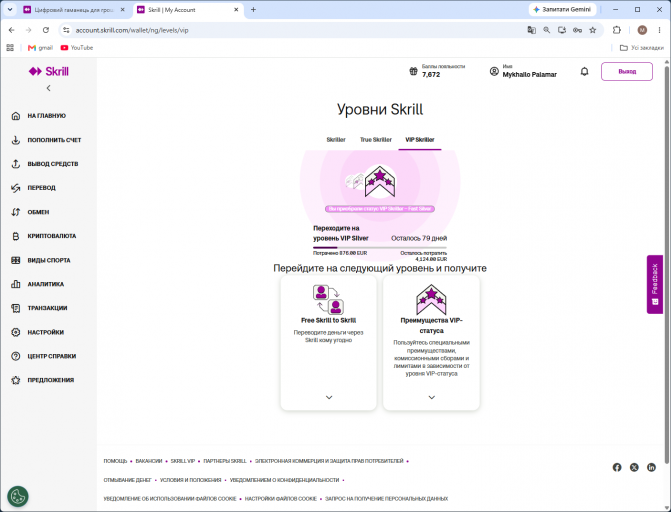Viewport: 671px width, 512px height.
Task: Switch to the True Skriller tab
Action: [x=376, y=140]
